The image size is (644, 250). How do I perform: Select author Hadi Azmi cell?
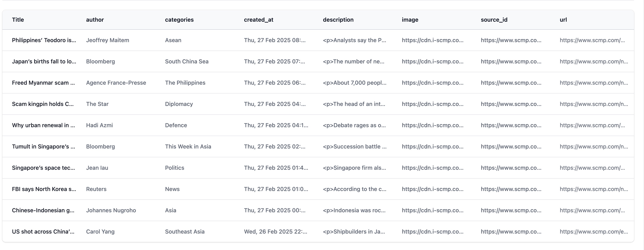click(x=99, y=125)
